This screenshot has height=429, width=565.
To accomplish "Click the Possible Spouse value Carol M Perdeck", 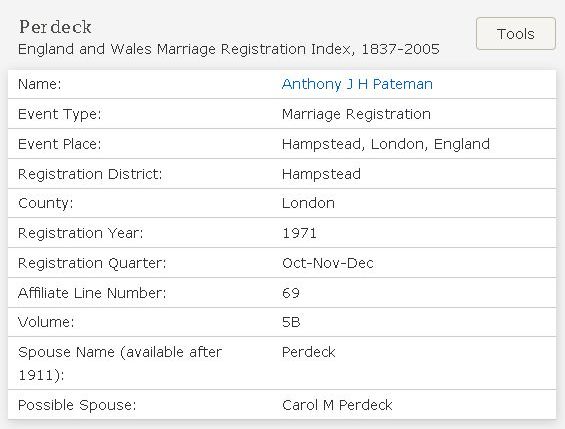I will click(x=337, y=405).
